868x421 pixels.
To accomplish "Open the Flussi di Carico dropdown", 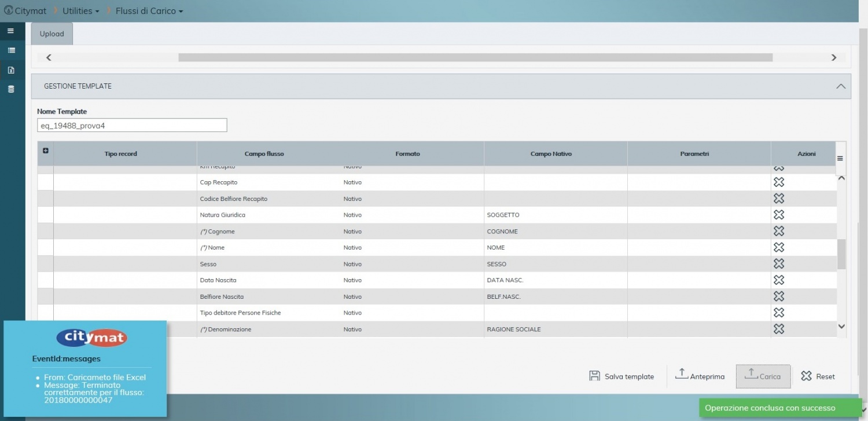I will 149,11.
